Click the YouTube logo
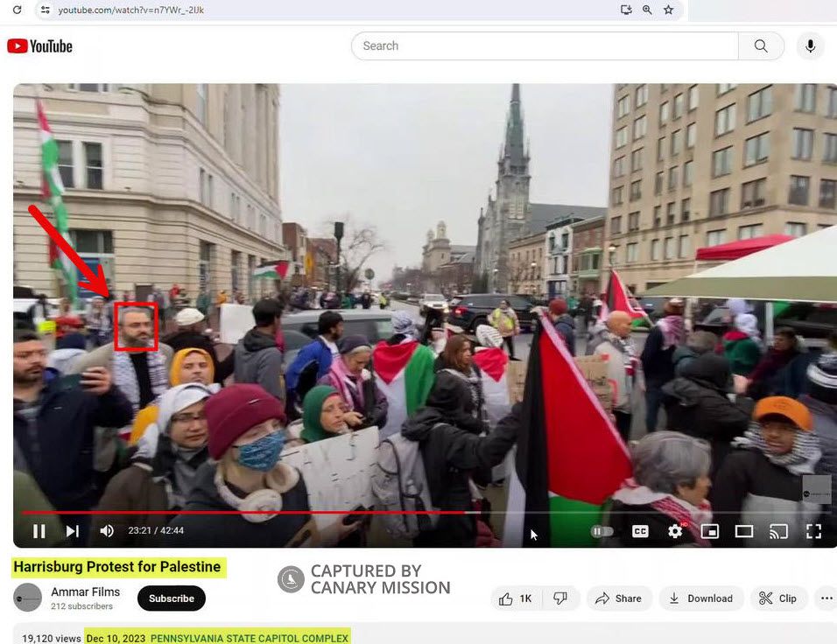Screen dimensions: 837x644 point(39,45)
